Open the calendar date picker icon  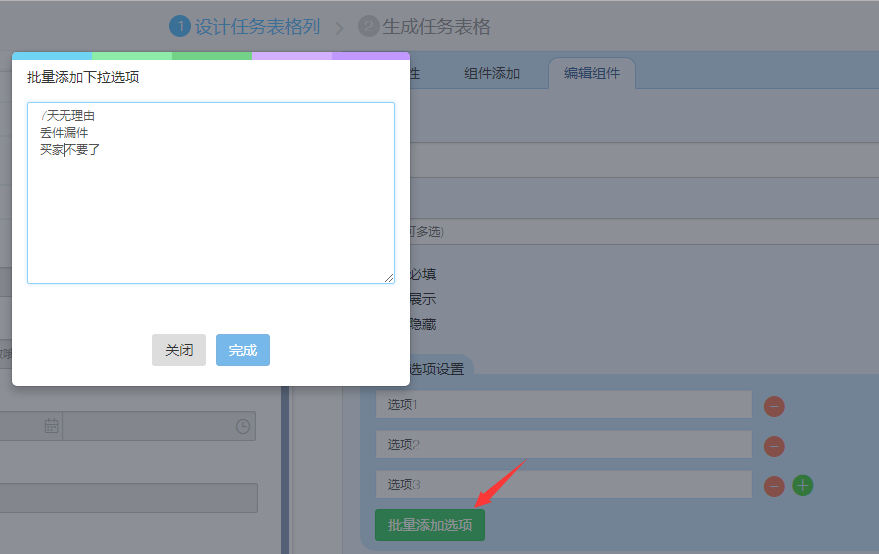point(51,426)
